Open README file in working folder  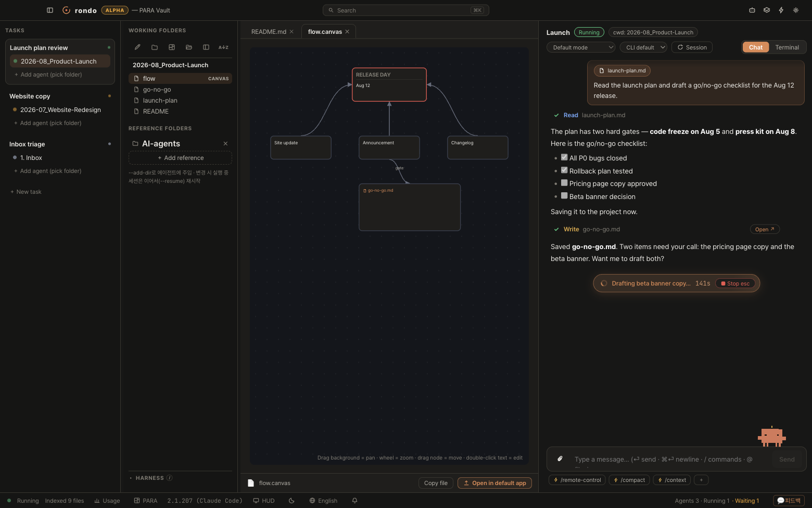(180, 111)
